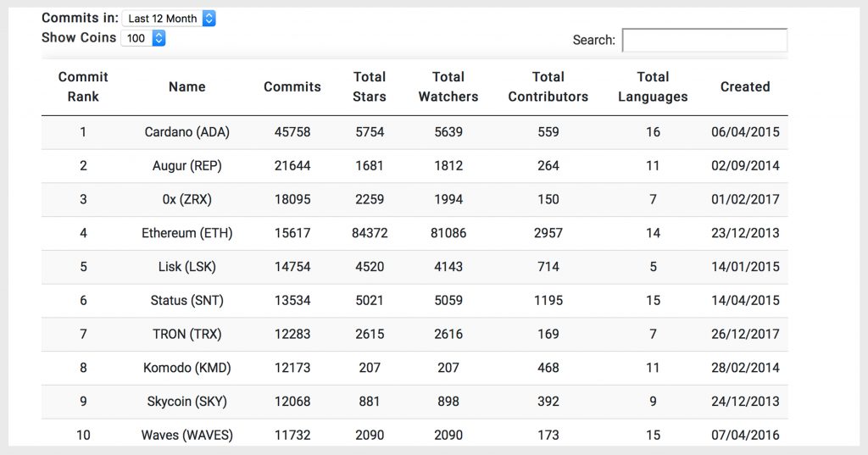Click the commits value 12173
Image resolution: width=868 pixels, height=455 pixels.
click(x=292, y=368)
